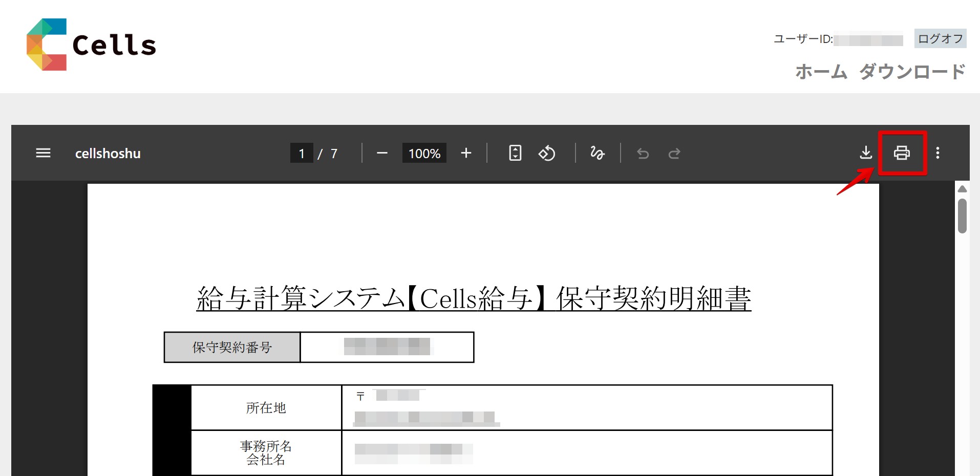Screen dimensions: 980x476
Task: Open the PDF more actions menu
Action: pos(938,153)
